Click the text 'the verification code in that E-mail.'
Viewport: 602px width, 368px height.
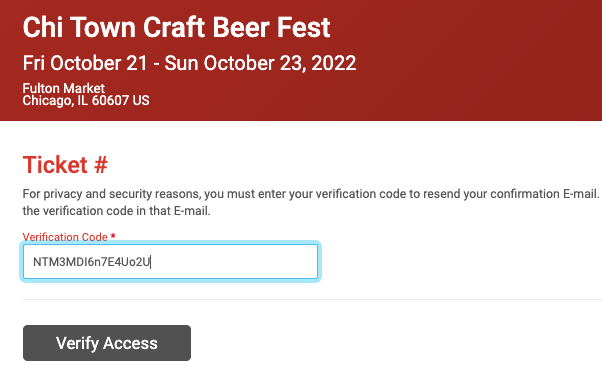(x=116, y=211)
